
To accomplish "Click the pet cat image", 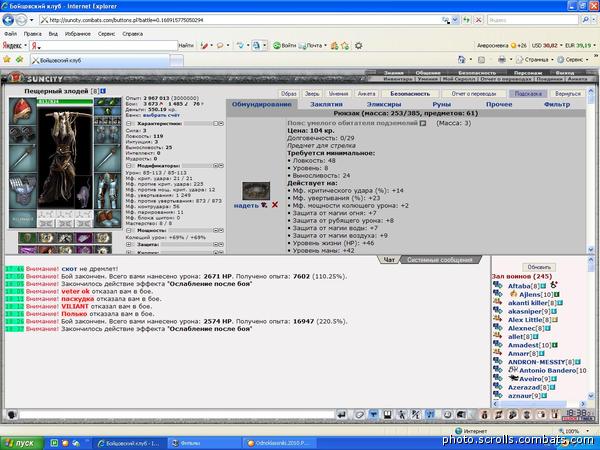I will coord(83,193).
